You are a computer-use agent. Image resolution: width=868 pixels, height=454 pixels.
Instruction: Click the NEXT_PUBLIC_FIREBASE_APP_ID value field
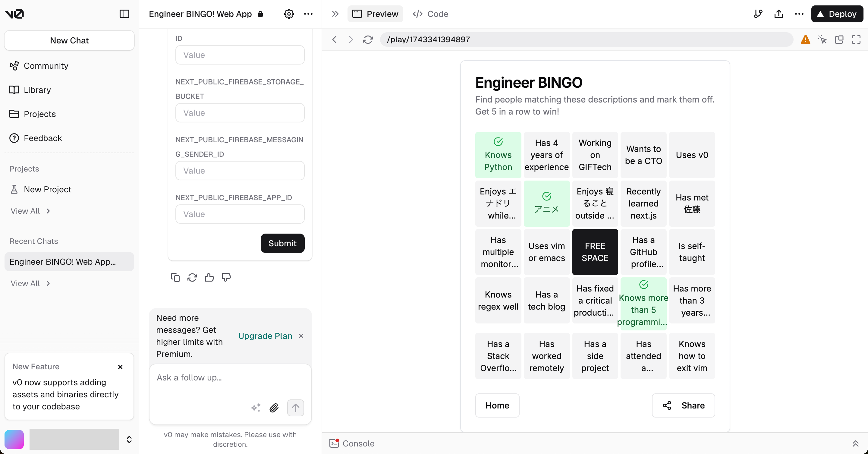click(x=240, y=214)
